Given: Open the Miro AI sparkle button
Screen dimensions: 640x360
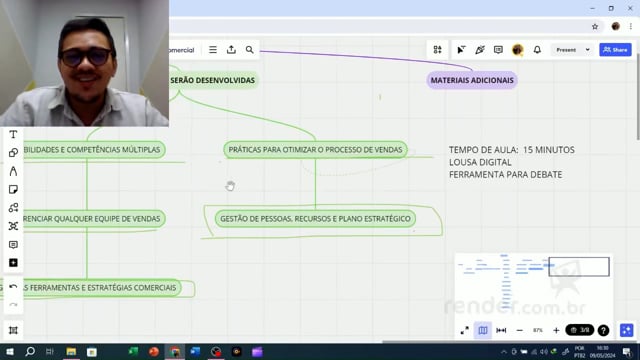Looking at the screenshot, I should click(x=627, y=330).
